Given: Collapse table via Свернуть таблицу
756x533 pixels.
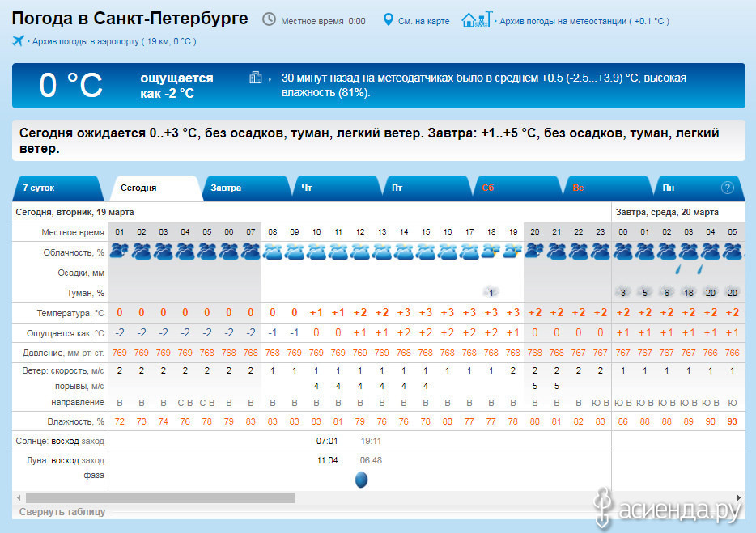Looking at the screenshot, I should point(62,512).
